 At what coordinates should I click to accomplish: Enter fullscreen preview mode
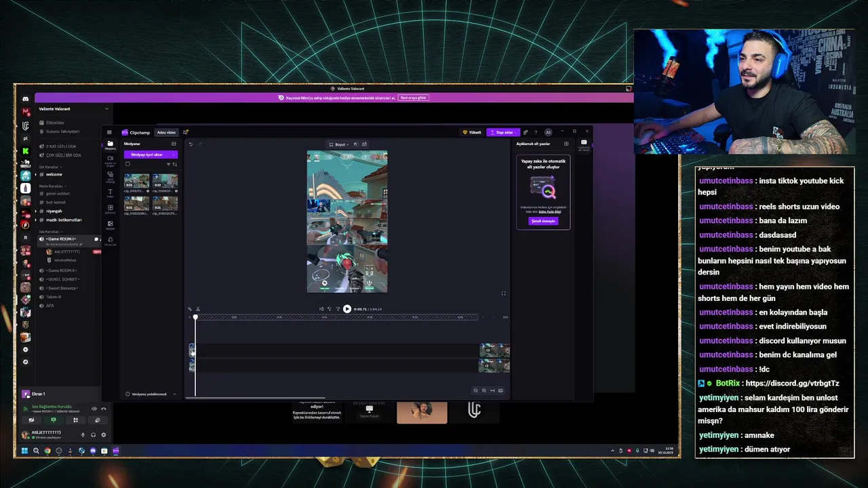click(x=503, y=293)
